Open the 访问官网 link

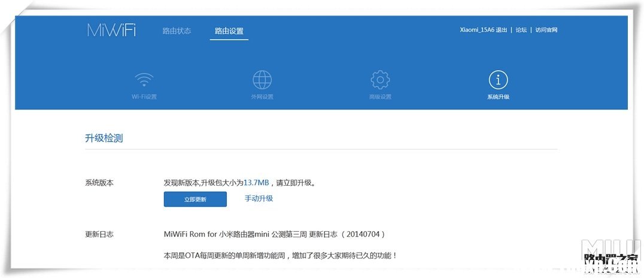click(546, 30)
